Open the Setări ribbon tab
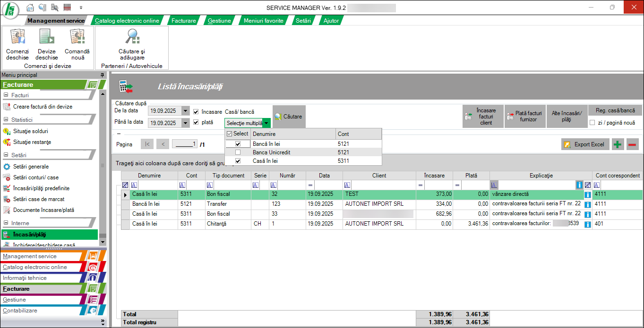The height and width of the screenshot is (328, 644). [x=303, y=21]
